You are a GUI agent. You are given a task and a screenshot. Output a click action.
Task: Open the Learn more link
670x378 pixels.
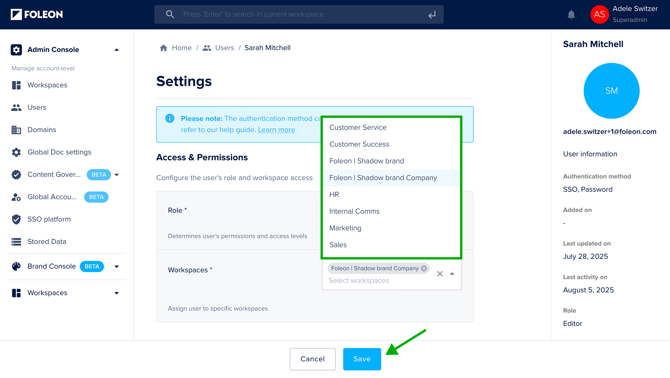coord(276,130)
